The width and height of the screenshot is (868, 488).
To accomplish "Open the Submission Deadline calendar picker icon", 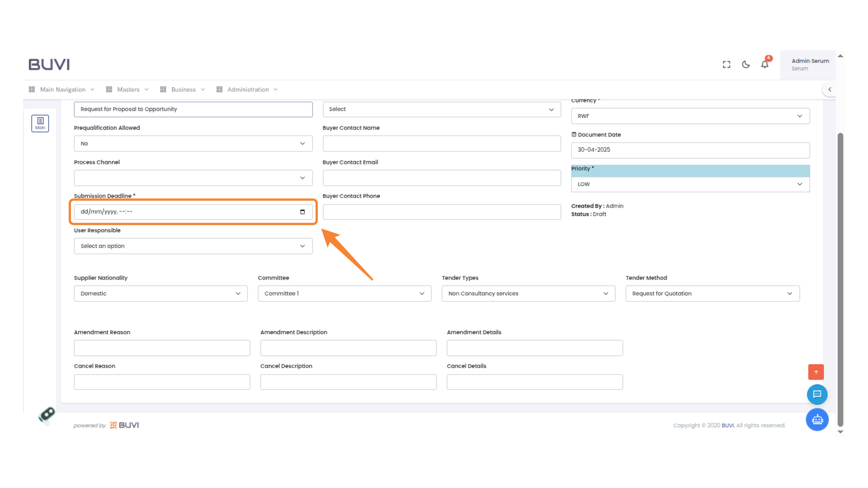I will point(302,211).
